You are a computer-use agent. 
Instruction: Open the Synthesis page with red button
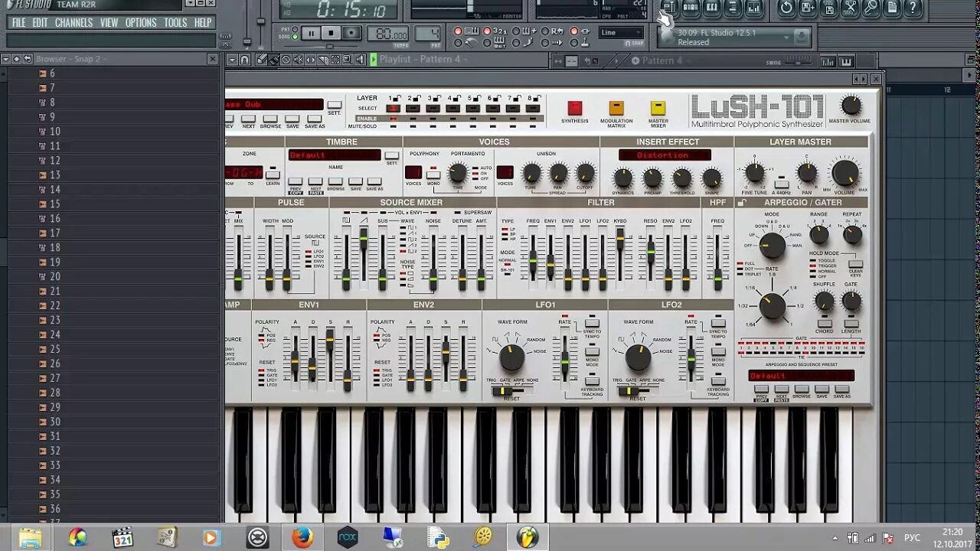574,108
